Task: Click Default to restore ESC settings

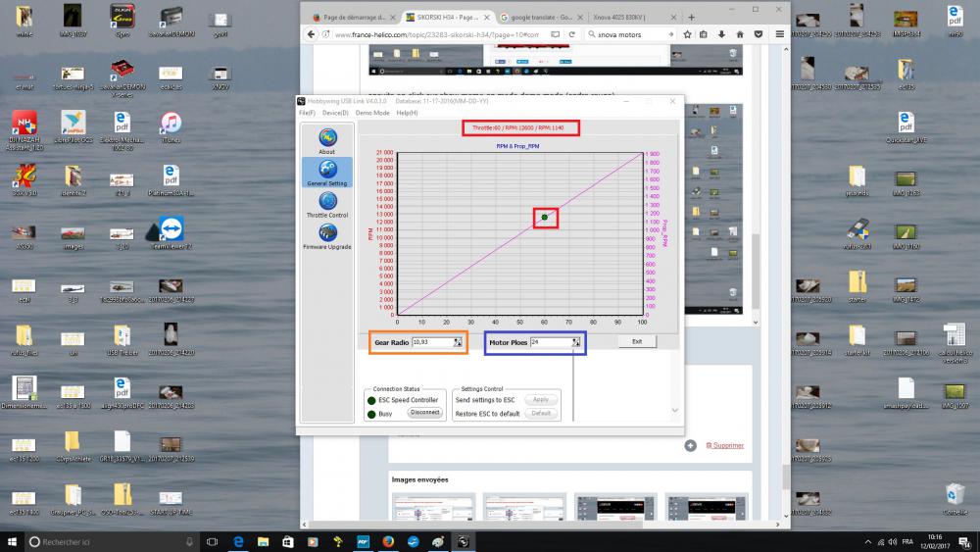Action: [541, 413]
